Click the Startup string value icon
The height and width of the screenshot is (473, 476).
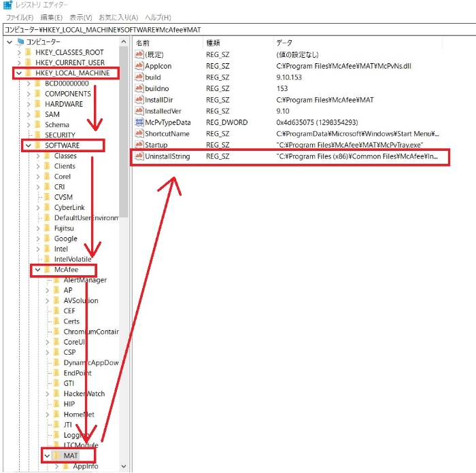[139, 145]
